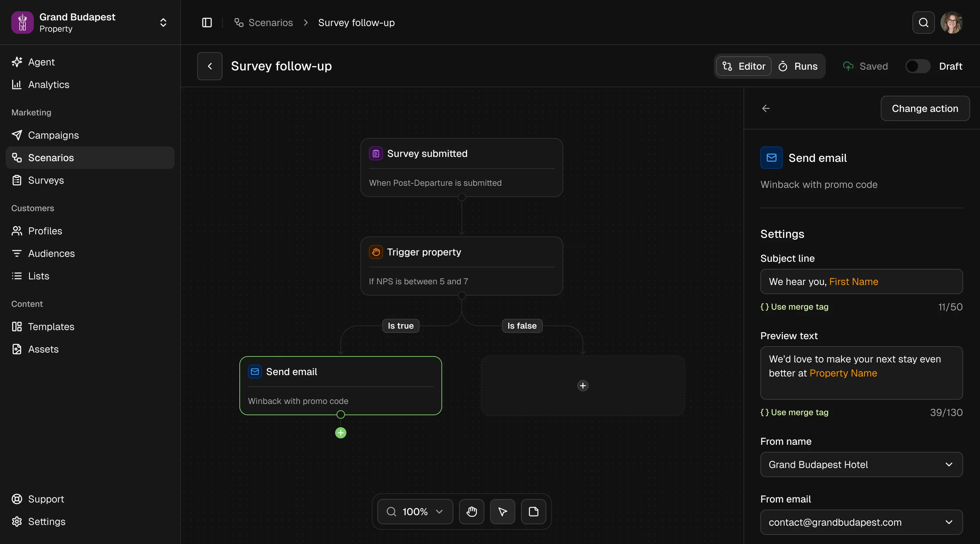Open Assets in the sidebar

(90, 349)
